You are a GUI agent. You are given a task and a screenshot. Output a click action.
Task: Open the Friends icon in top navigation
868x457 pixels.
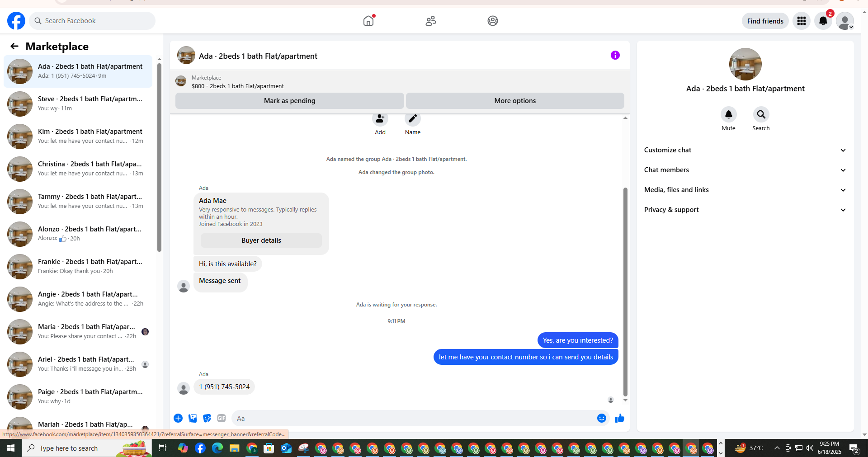pyautogui.click(x=431, y=21)
